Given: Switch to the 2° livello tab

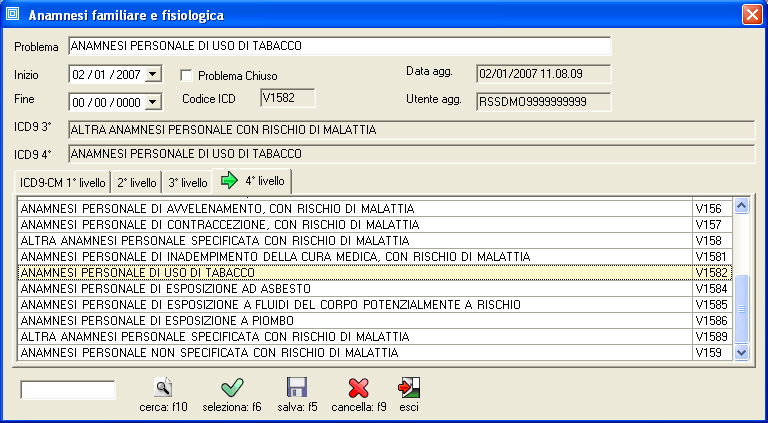Looking at the screenshot, I should pyautogui.click(x=137, y=183).
